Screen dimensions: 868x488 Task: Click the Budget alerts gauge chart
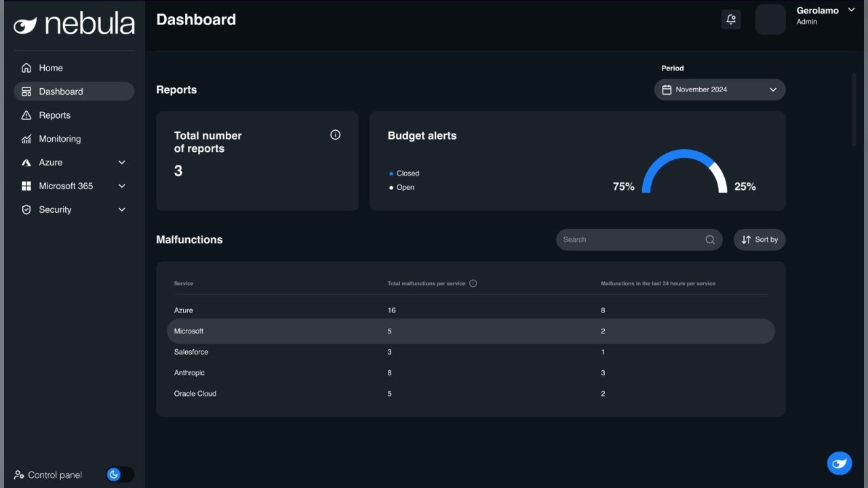[684, 173]
